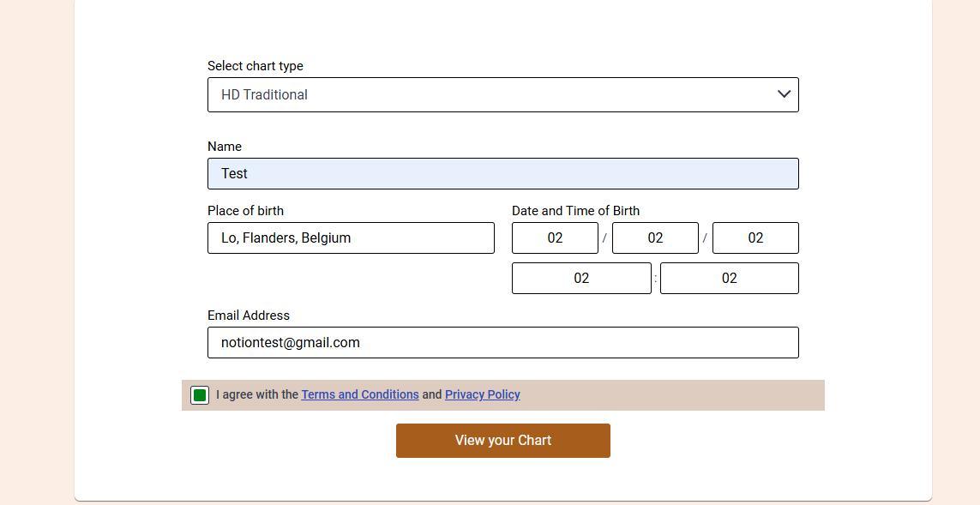980x505 pixels.
Task: Click the first date box before the slashes
Action: click(555, 238)
